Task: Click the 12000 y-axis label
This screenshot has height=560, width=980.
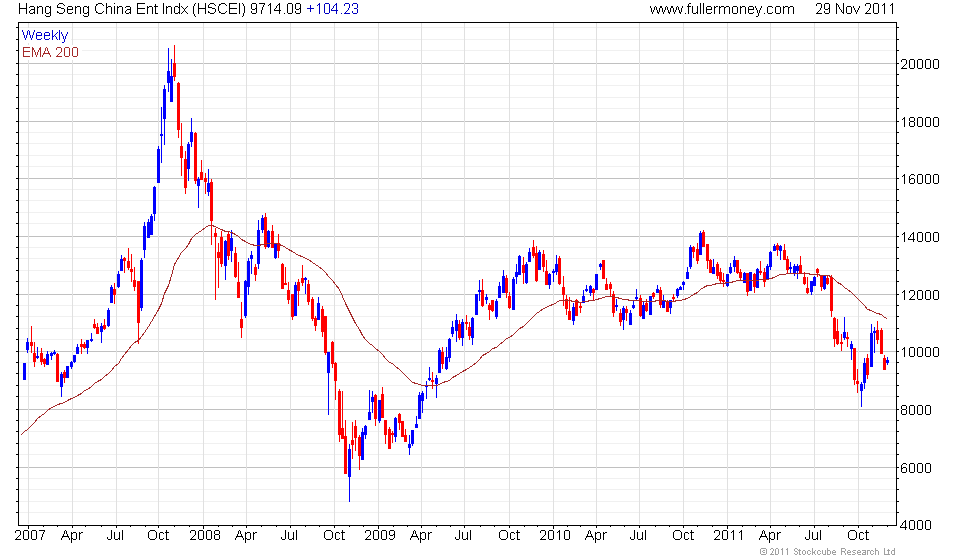Action: tap(919, 295)
